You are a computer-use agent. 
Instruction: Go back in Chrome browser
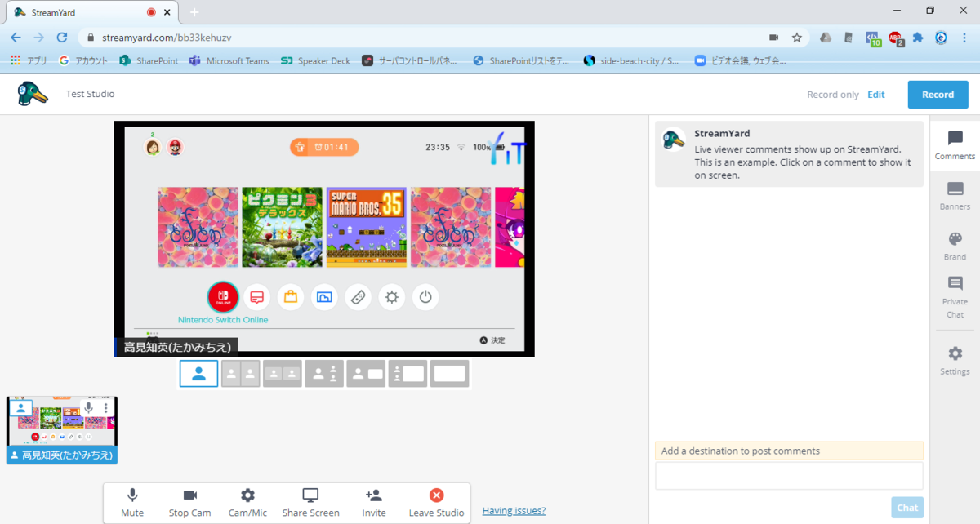tap(16, 38)
